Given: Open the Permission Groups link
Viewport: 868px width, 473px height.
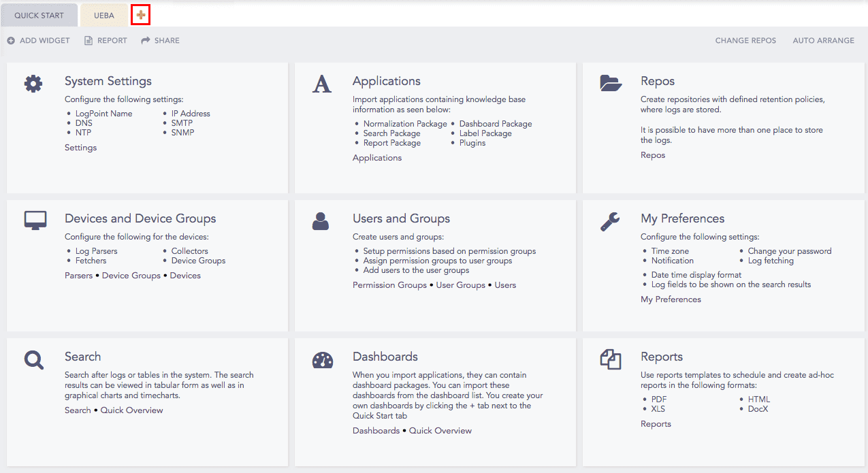Looking at the screenshot, I should click(x=389, y=285).
